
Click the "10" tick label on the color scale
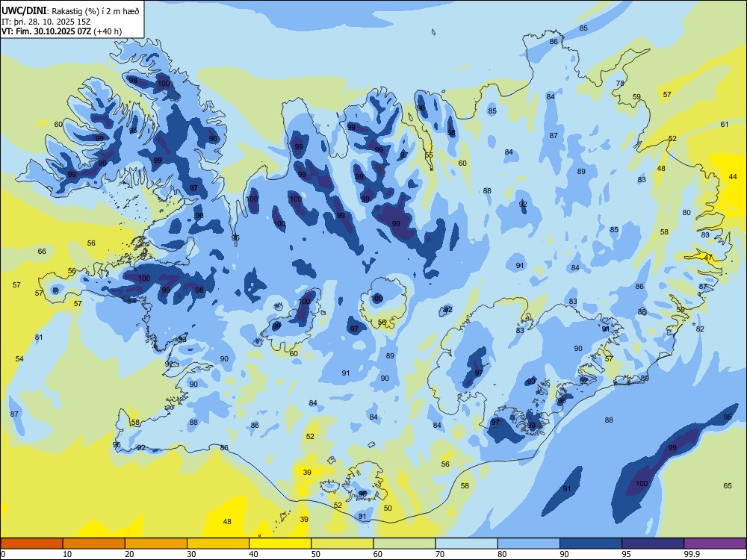pos(67,554)
